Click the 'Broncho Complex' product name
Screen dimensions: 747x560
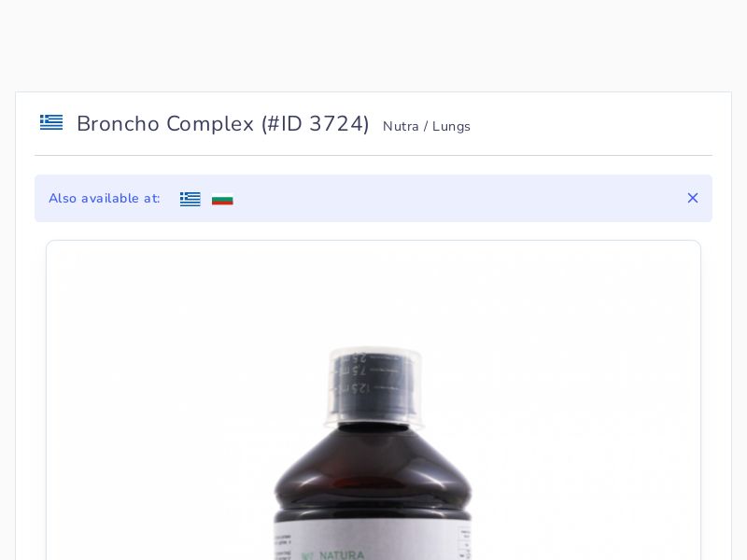(x=165, y=124)
